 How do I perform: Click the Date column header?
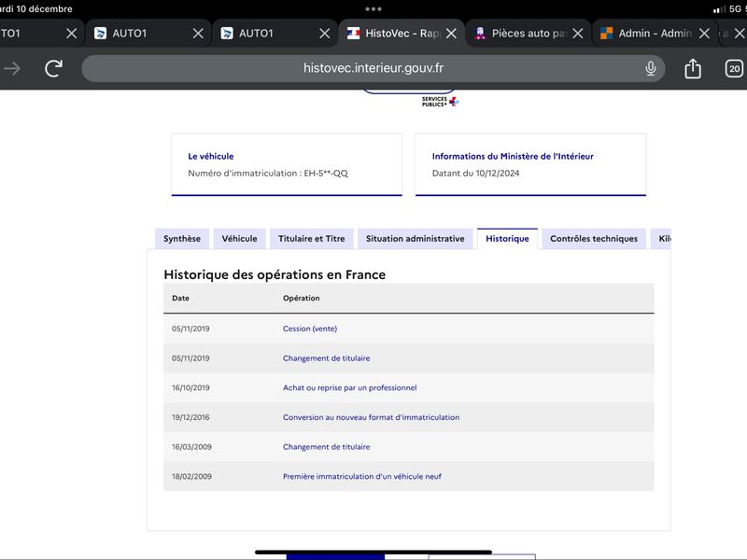[180, 298]
